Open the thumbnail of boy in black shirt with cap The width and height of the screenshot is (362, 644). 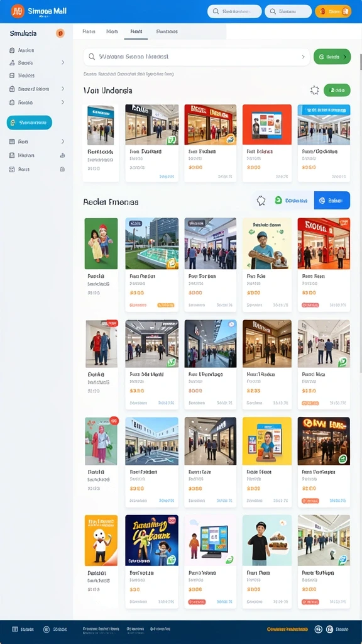(x=266, y=540)
